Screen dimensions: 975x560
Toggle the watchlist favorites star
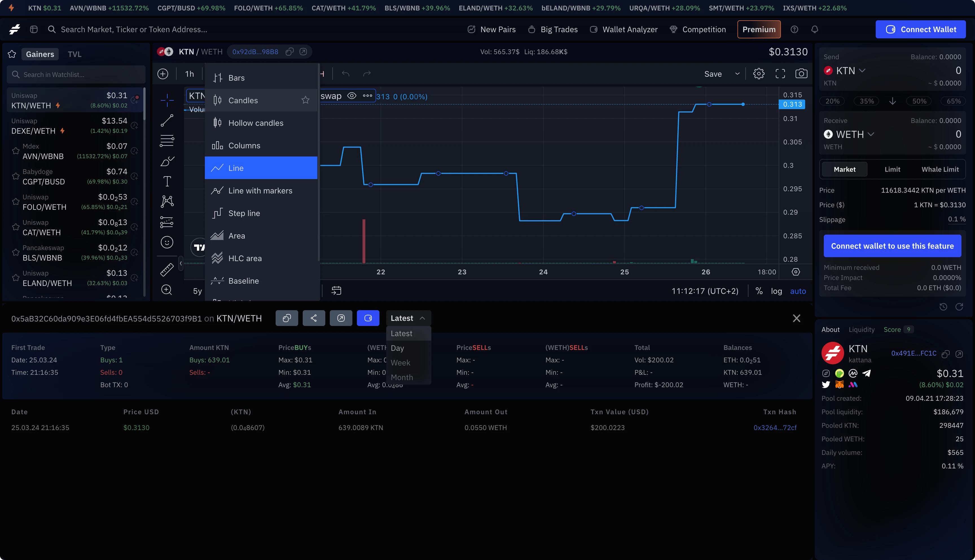pyautogui.click(x=12, y=54)
